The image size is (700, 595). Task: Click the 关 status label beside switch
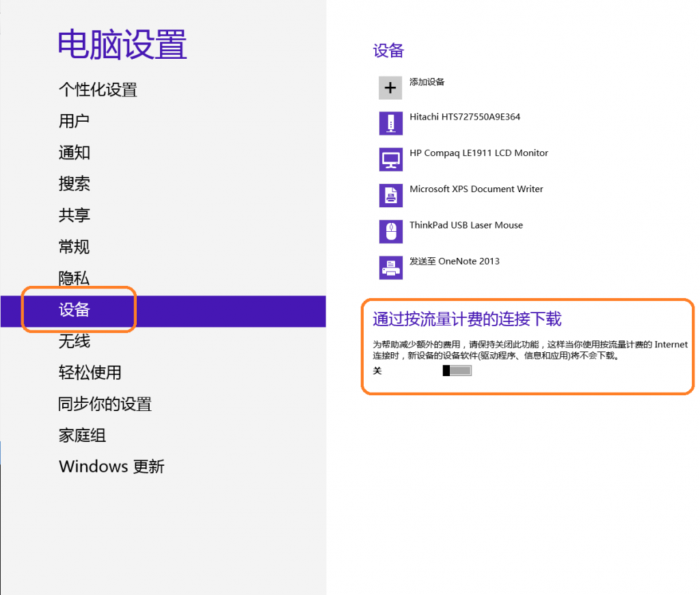pos(377,371)
